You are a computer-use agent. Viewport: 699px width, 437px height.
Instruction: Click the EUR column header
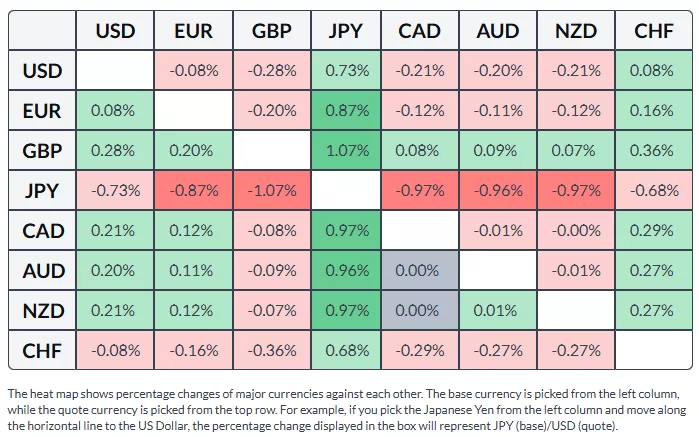tap(192, 31)
